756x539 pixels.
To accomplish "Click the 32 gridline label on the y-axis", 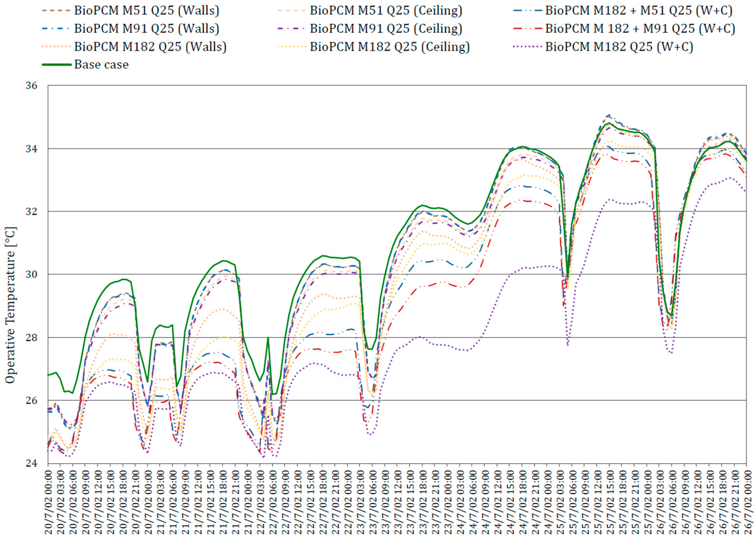I will (32, 211).
